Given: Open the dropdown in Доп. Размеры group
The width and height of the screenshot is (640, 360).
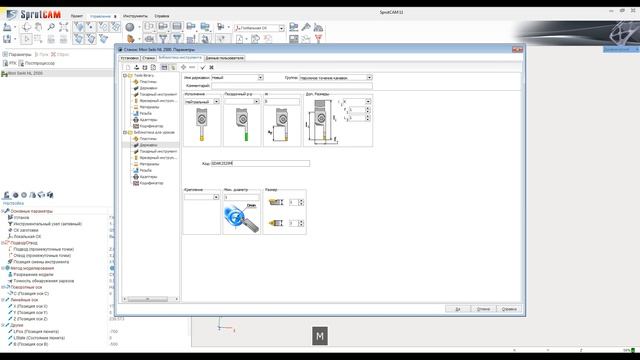Looking at the screenshot, I should (368, 101).
